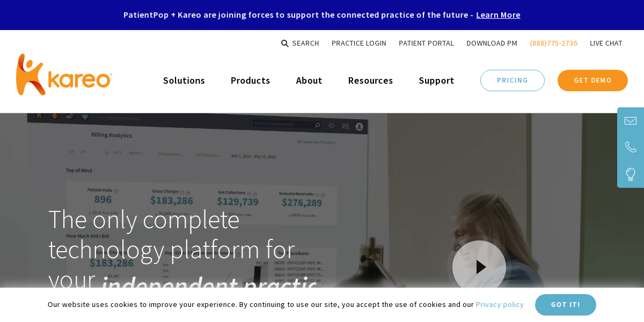The width and height of the screenshot is (644, 322).
Task: Click Download PM link
Action: pos(492,43)
